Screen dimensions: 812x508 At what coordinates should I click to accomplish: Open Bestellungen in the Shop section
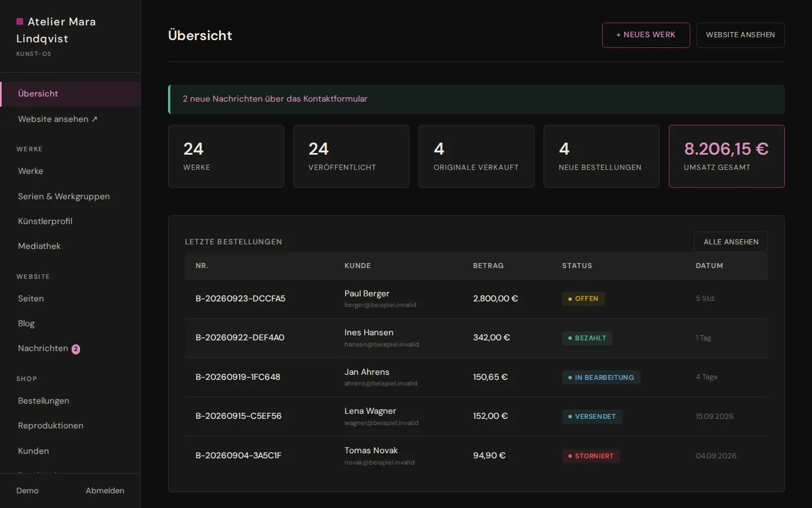(70, 401)
